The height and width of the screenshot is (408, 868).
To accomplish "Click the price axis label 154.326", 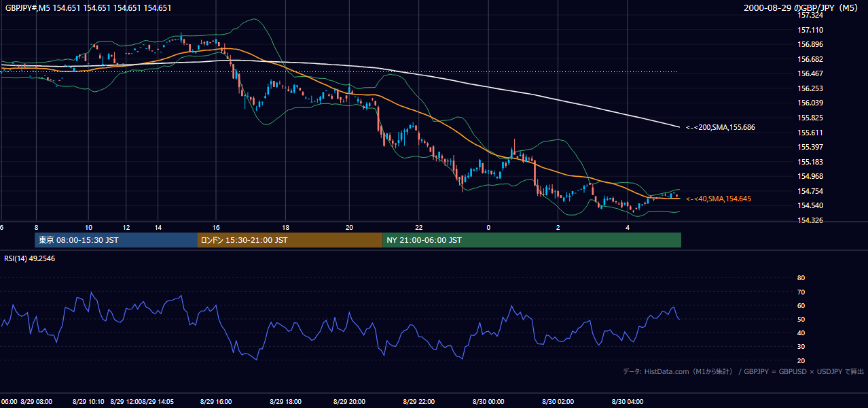I will point(810,220).
